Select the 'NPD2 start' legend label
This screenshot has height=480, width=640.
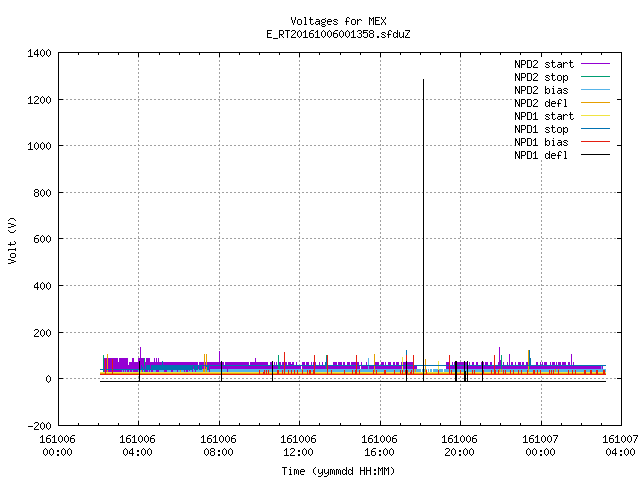click(544, 64)
